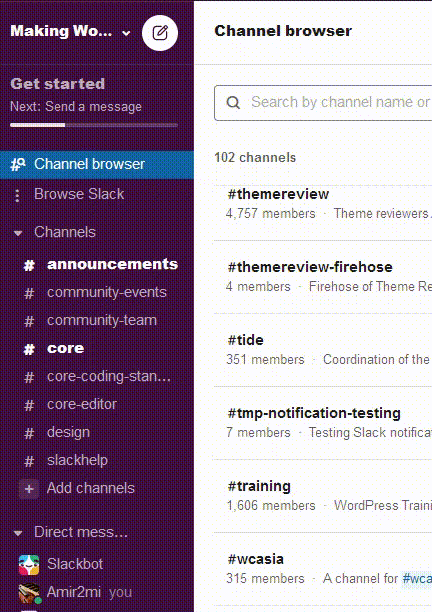Click the Slackbot avatar icon

click(x=29, y=565)
